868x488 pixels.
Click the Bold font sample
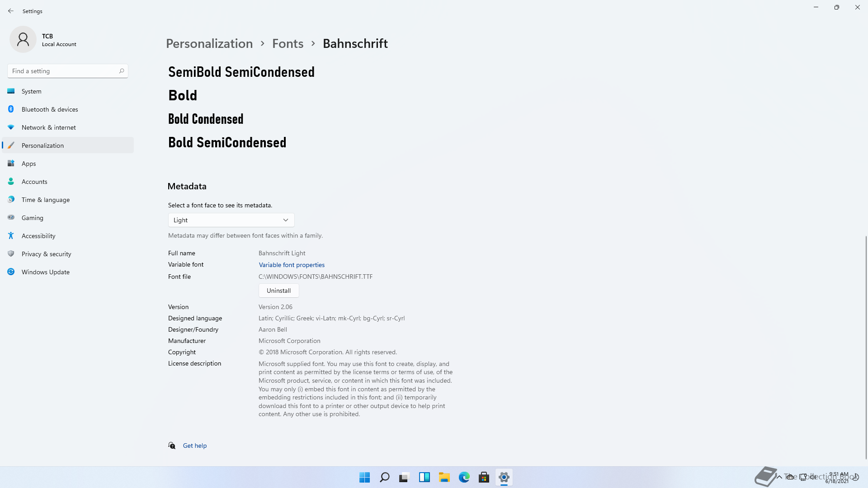click(x=183, y=95)
